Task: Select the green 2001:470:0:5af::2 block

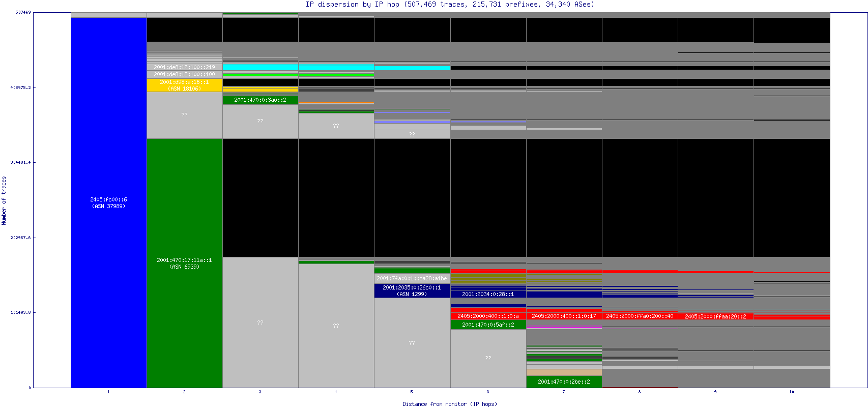Action: tap(488, 325)
